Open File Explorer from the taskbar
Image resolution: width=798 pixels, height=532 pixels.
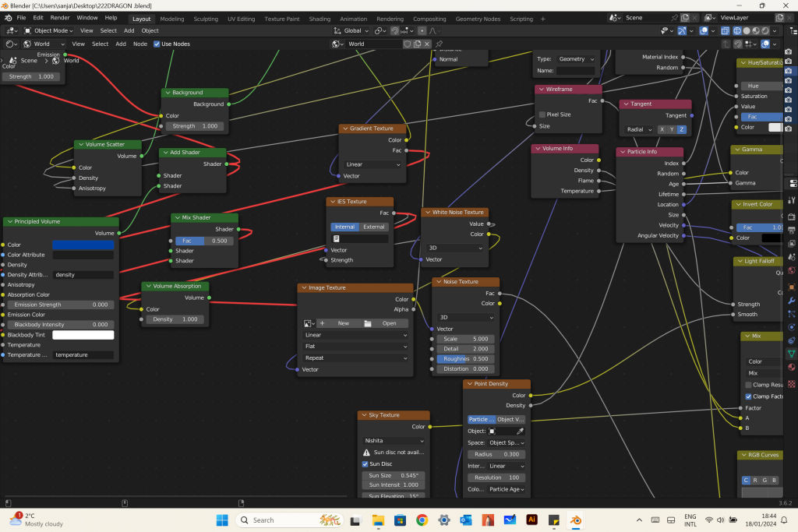pos(378,520)
